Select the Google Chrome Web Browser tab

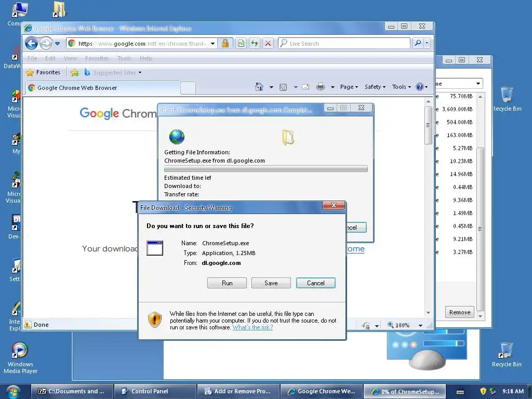[102, 87]
